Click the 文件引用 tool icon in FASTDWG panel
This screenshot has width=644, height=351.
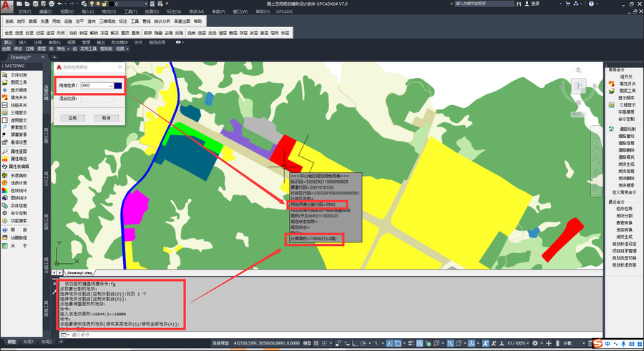tap(5, 75)
